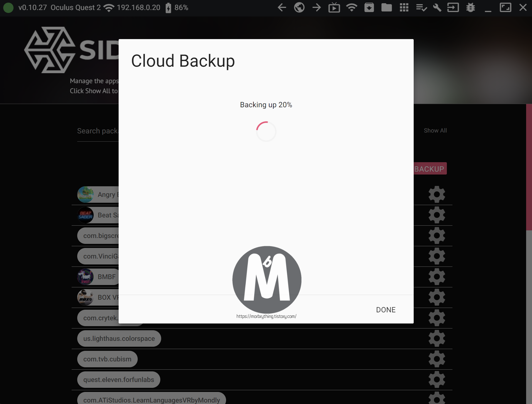This screenshot has width=532, height=404.
Task: Open the bug debug icon
Action: pyautogui.click(x=471, y=8)
